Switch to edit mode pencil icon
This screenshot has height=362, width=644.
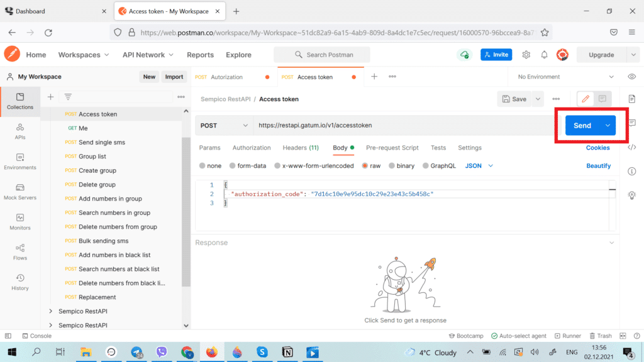point(586,99)
